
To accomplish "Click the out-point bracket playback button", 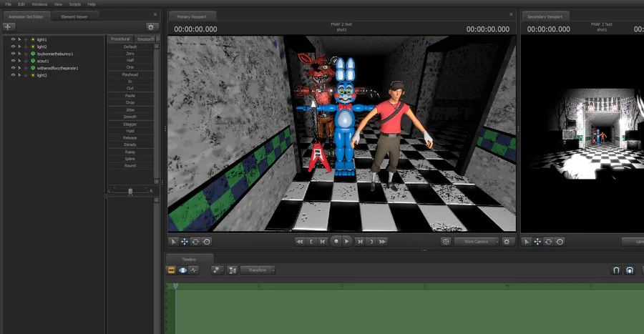I will pos(371,242).
